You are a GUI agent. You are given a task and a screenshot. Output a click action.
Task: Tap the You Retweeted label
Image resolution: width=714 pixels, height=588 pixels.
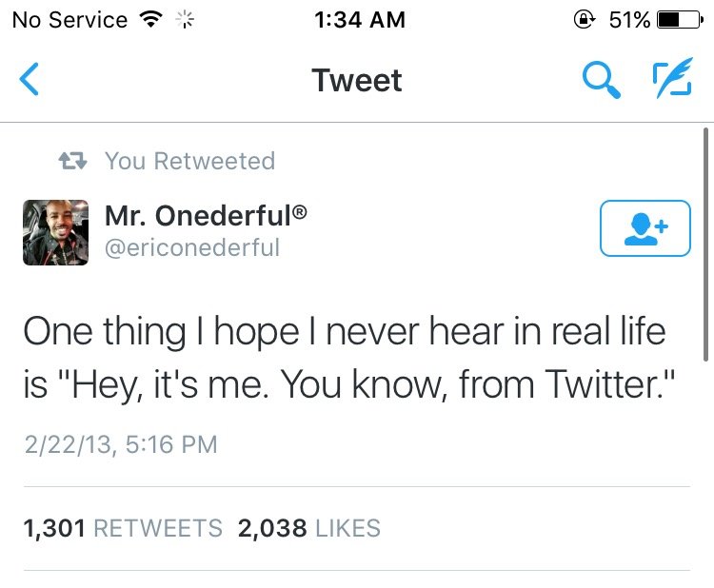pyautogui.click(x=189, y=162)
